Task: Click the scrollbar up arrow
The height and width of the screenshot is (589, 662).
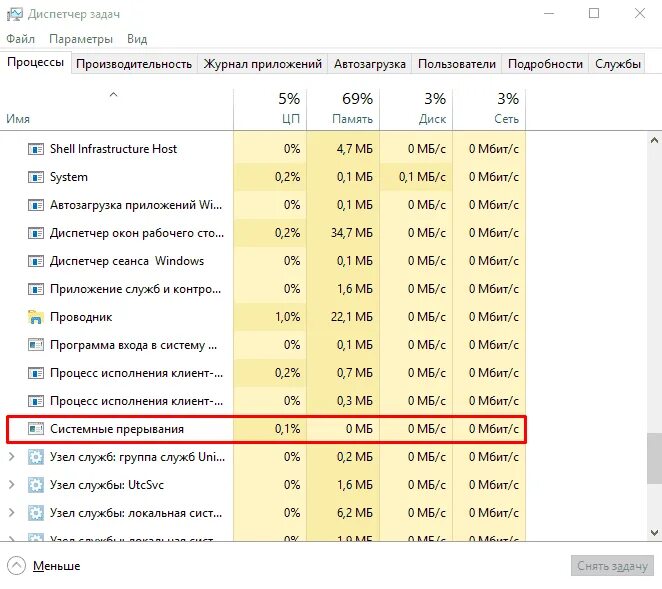Action: (654, 140)
